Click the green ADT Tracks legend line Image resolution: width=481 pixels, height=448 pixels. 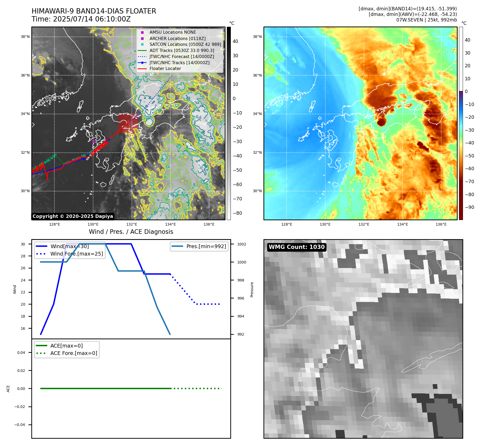[142, 50]
